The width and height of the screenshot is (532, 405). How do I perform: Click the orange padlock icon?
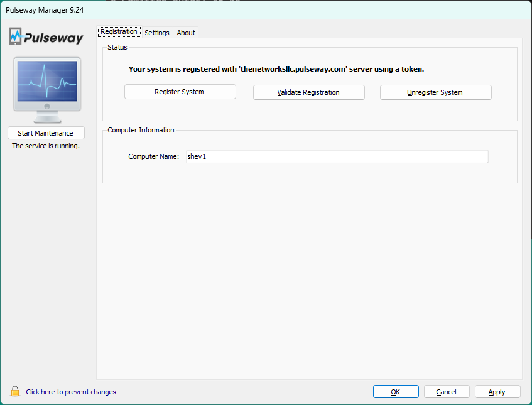pos(14,392)
